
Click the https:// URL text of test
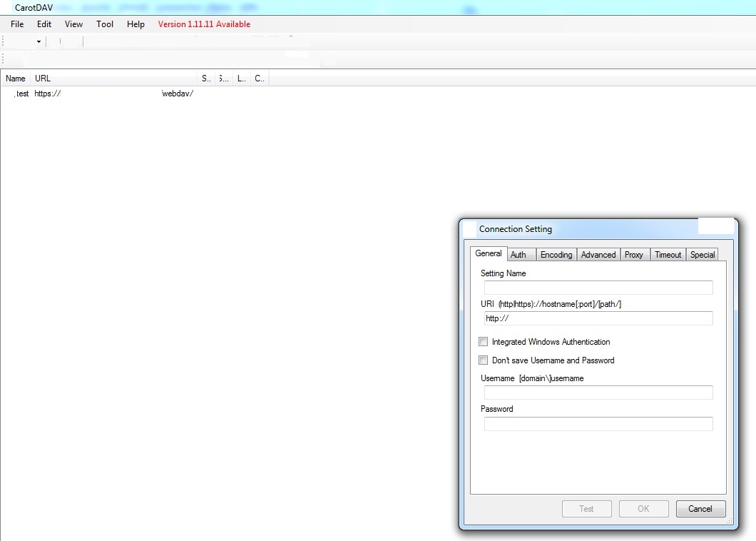(47, 93)
